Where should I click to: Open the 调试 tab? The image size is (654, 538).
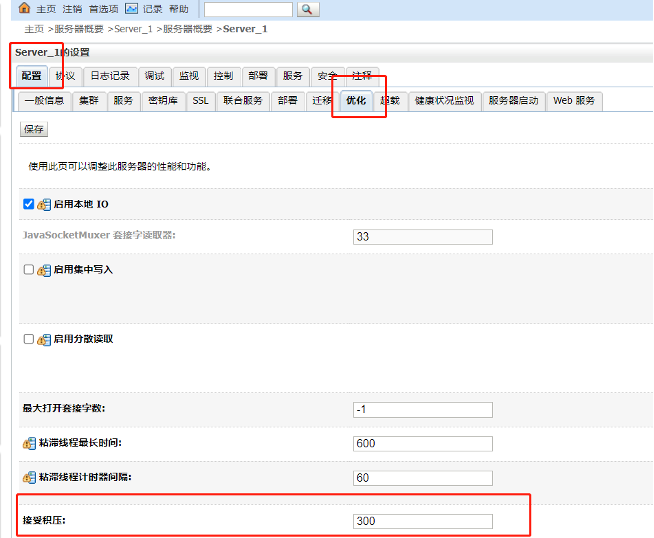coord(154,76)
